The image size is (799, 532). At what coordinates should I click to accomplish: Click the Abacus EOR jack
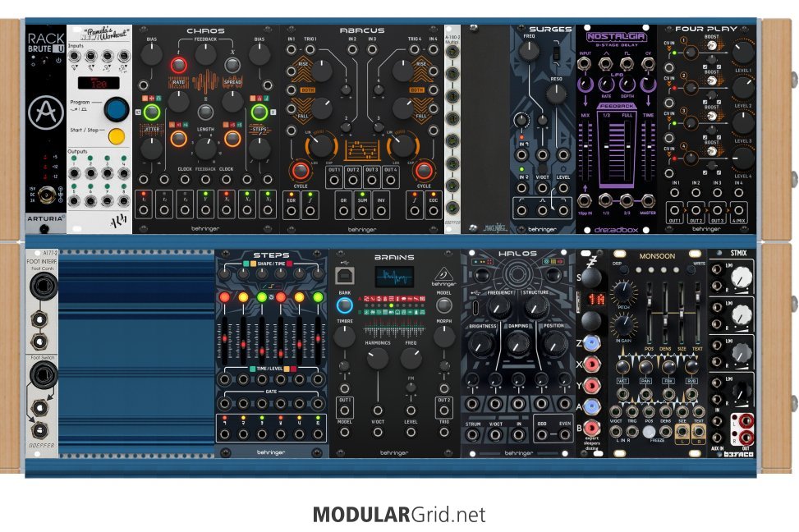292,210
